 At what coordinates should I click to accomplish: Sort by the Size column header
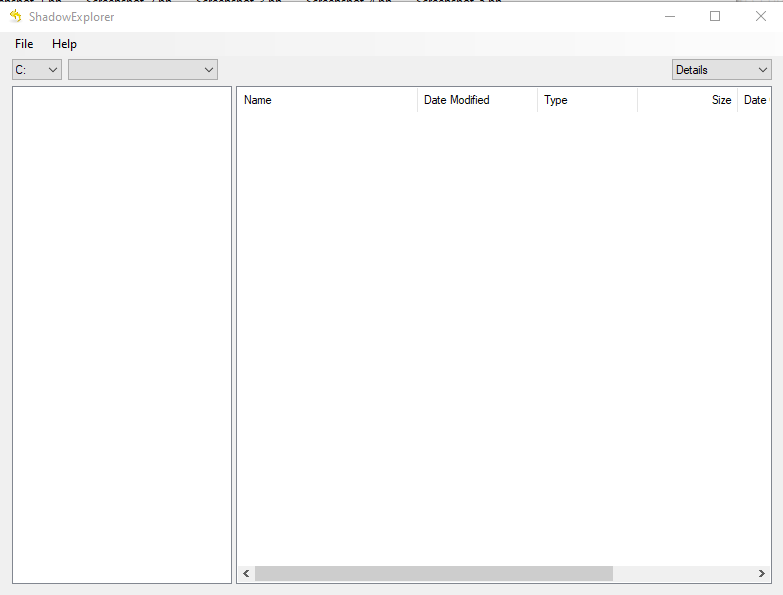(x=688, y=100)
